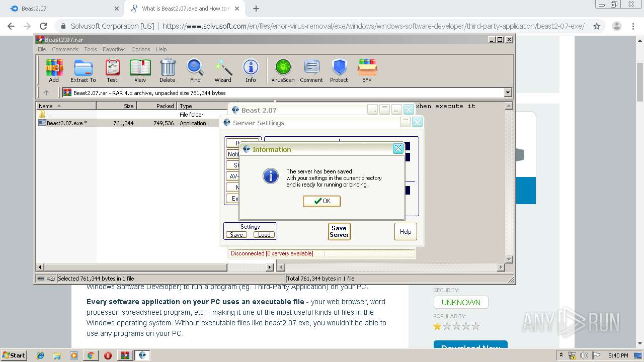Expand the archive path dropdown
This screenshot has height=362, width=644.
tap(508, 93)
